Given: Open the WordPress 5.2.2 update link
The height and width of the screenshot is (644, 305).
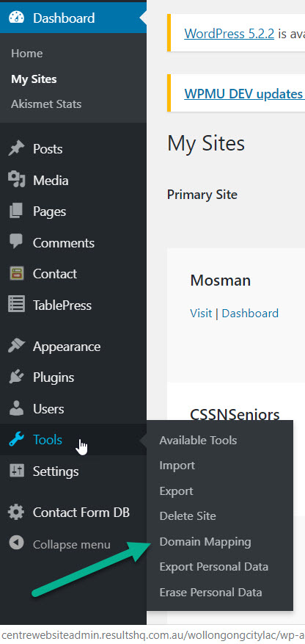Looking at the screenshot, I should pyautogui.click(x=229, y=33).
